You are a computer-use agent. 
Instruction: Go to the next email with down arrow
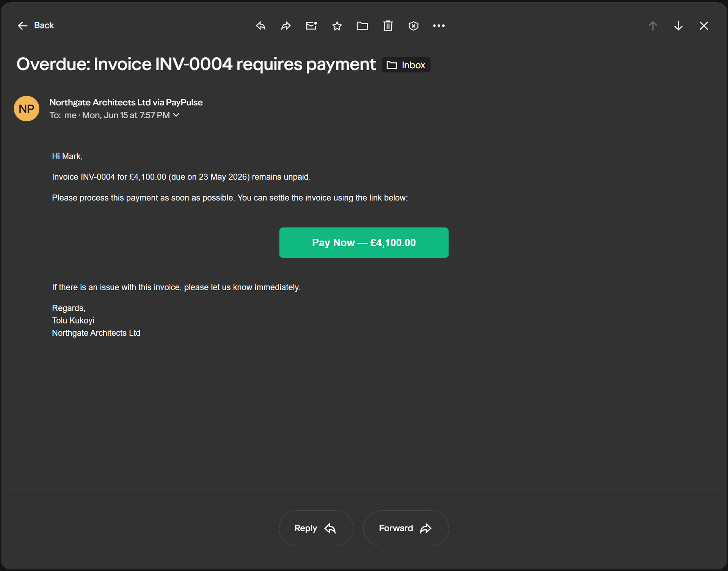pos(678,26)
